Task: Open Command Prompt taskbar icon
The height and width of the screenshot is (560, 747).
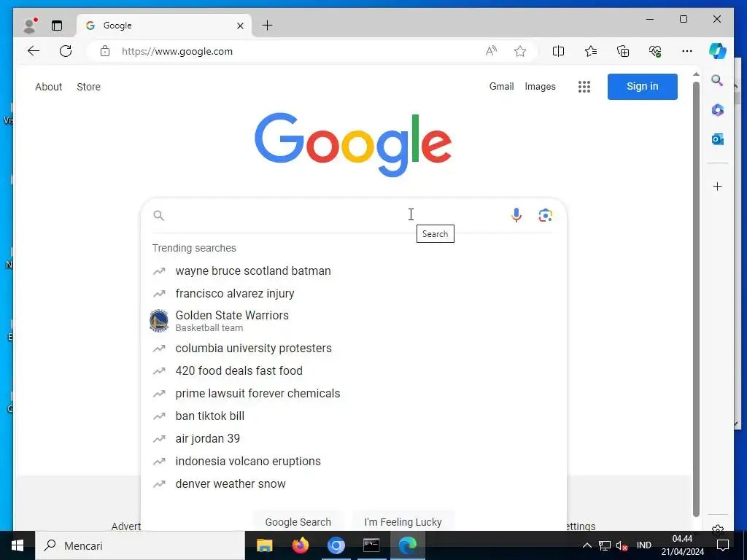Action: 371,545
